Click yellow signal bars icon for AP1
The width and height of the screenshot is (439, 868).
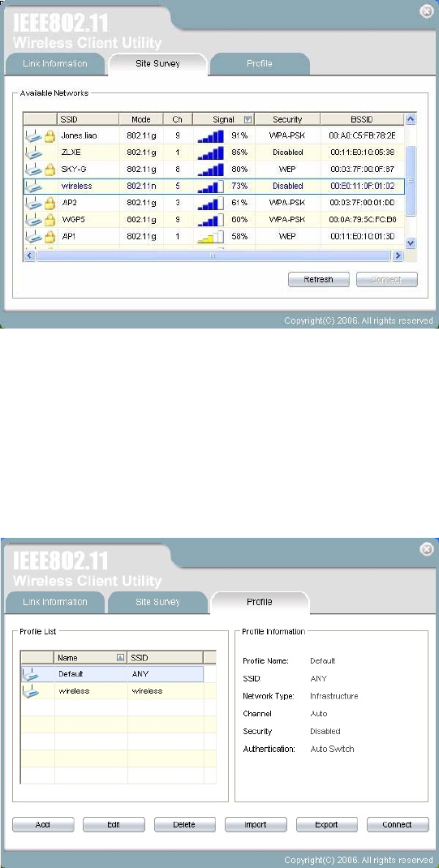210,237
